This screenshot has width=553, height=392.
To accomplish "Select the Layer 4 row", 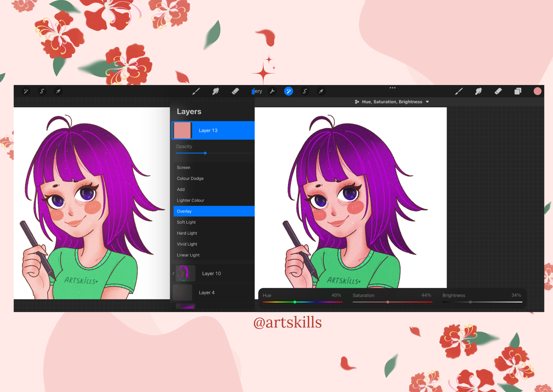I will tap(213, 292).
